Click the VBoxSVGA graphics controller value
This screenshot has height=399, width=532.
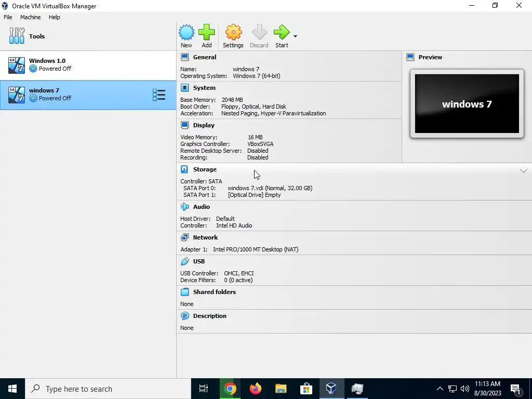[x=260, y=144]
